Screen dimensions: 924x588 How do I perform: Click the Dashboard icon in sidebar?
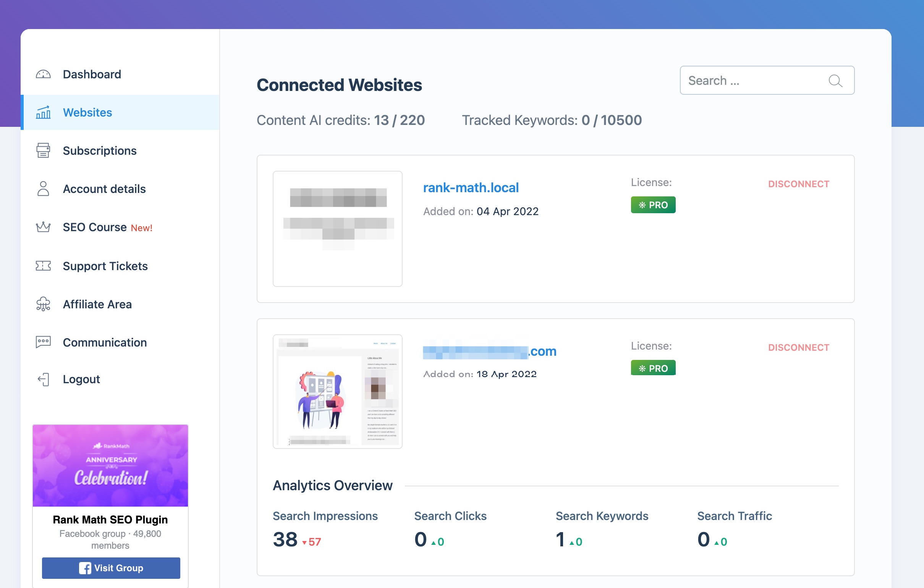click(44, 74)
